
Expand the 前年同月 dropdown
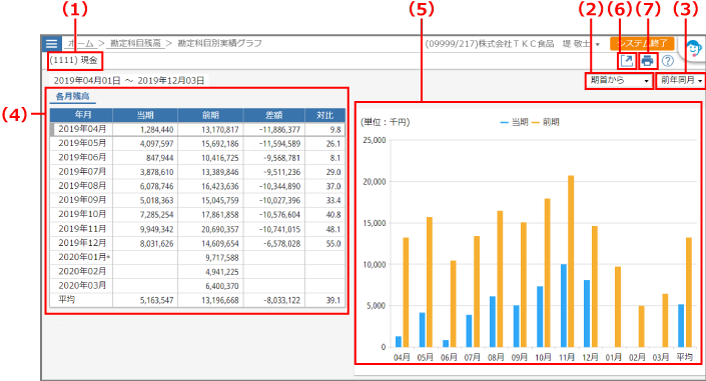coord(681,81)
